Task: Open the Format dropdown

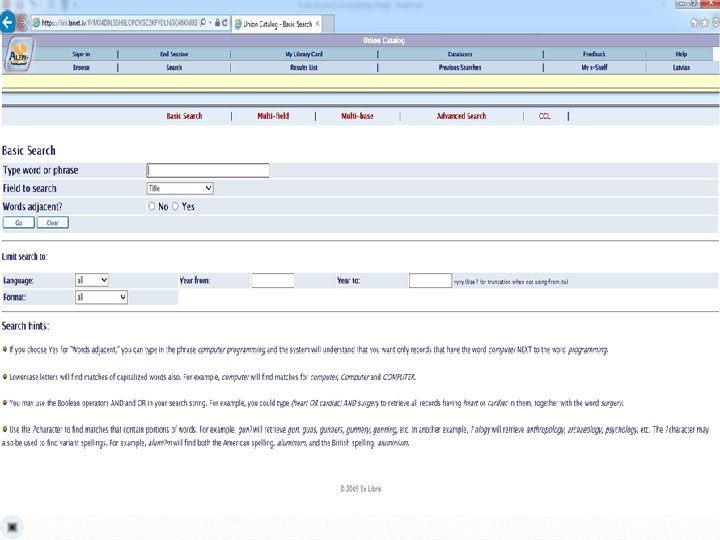Action: coord(101,297)
